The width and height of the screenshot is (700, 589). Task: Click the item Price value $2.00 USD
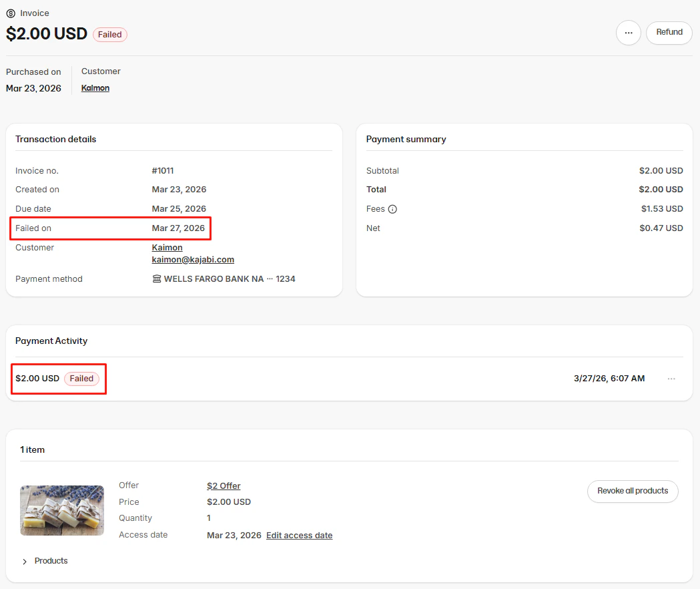pyautogui.click(x=229, y=502)
